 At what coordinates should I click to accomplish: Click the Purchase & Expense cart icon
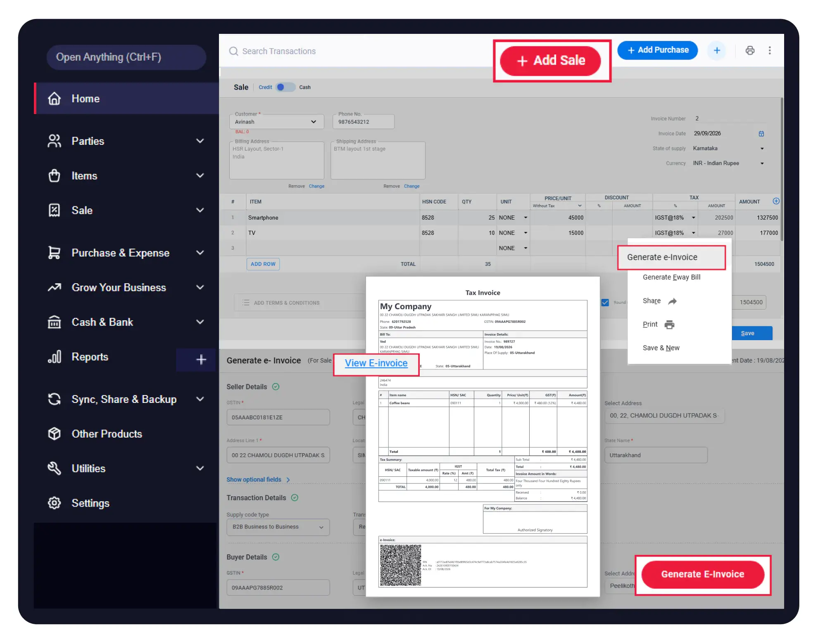click(x=55, y=253)
